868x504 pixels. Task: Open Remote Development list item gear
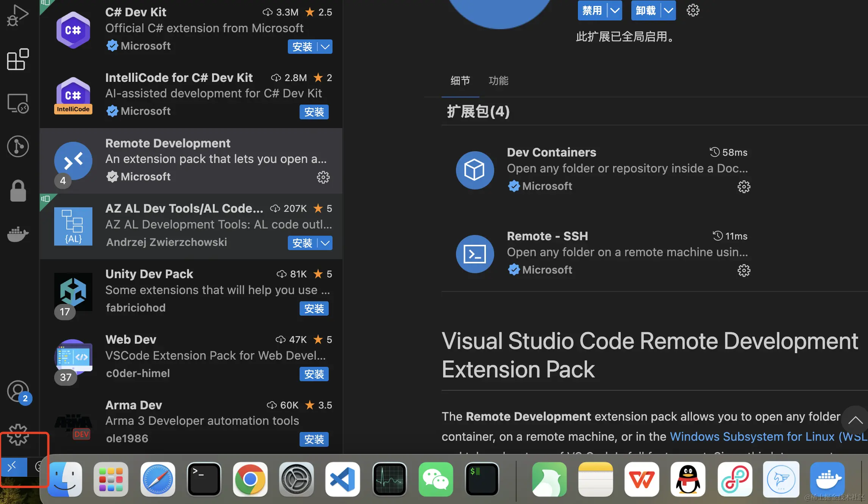(323, 177)
